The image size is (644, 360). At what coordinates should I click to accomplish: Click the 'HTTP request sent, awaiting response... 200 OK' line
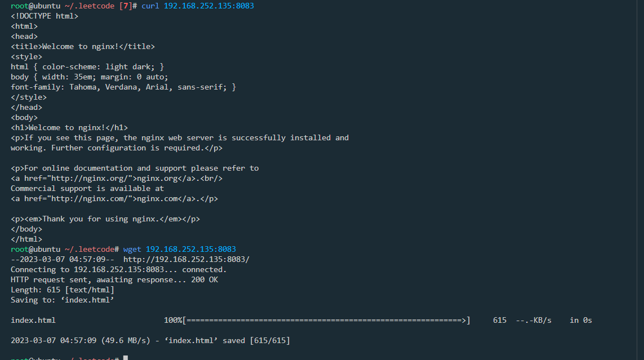114,279
